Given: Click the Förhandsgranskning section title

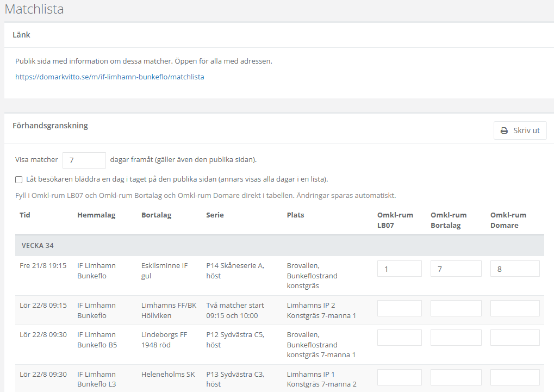Looking at the screenshot, I should (x=50, y=126).
